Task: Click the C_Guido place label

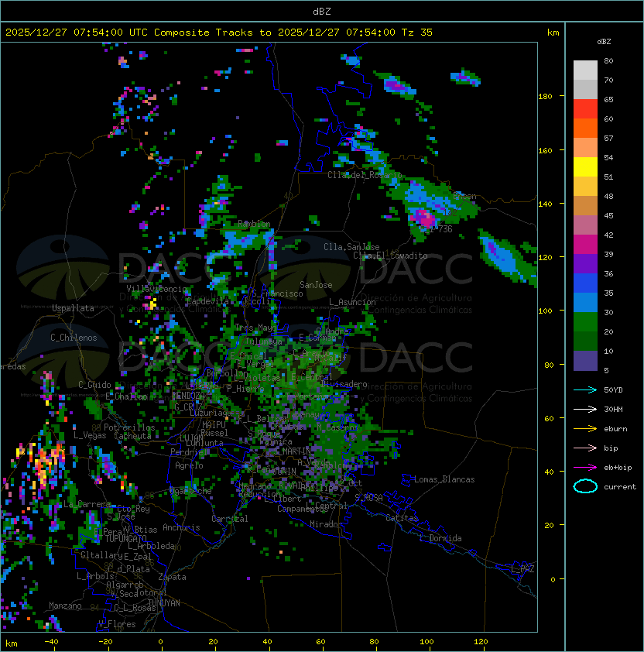Action: click(94, 385)
